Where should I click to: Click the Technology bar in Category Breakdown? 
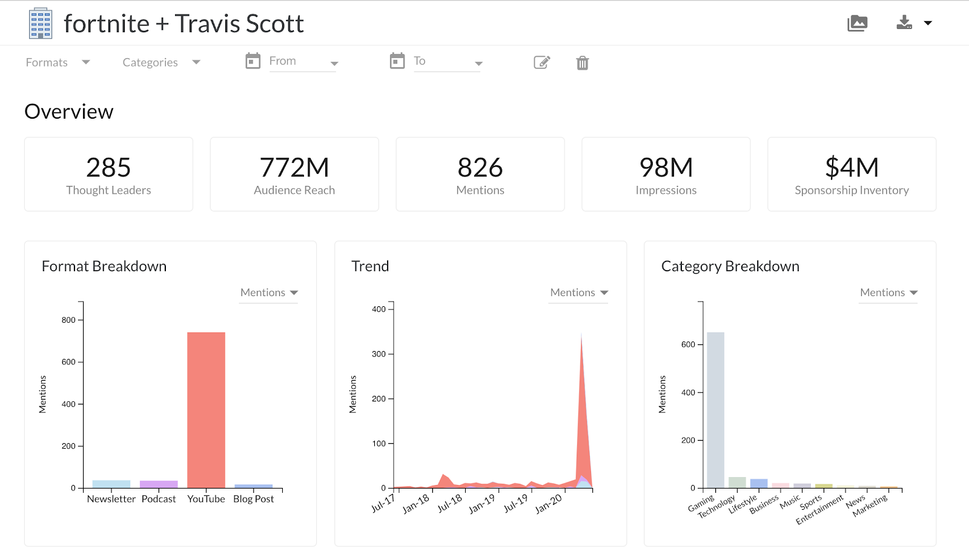tap(737, 483)
